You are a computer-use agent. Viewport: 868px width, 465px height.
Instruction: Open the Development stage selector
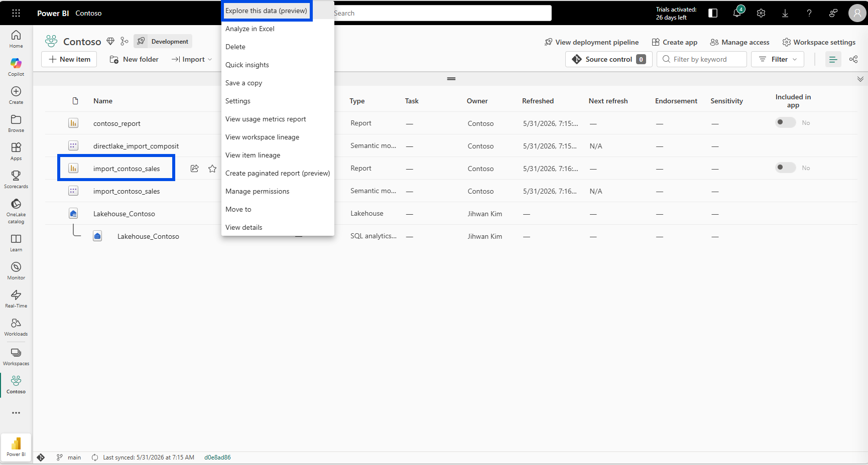163,41
